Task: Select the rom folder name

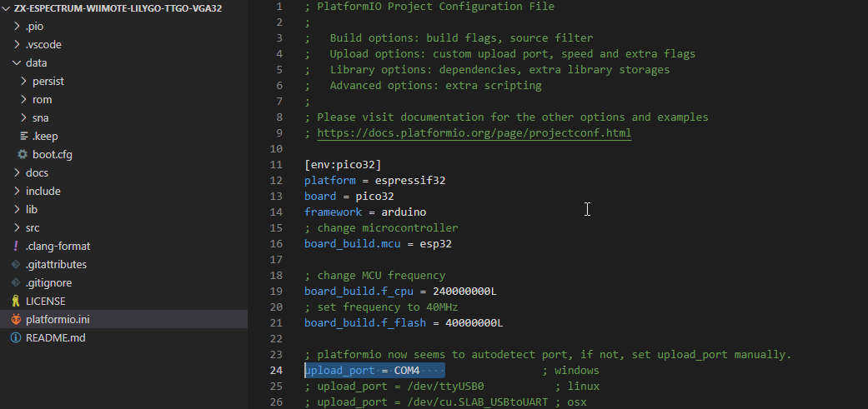Action: pos(42,99)
